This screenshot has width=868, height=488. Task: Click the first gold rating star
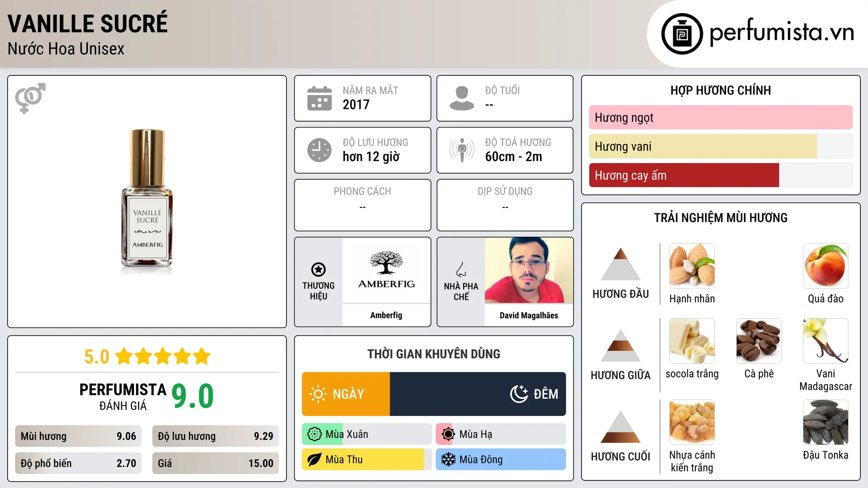click(124, 356)
